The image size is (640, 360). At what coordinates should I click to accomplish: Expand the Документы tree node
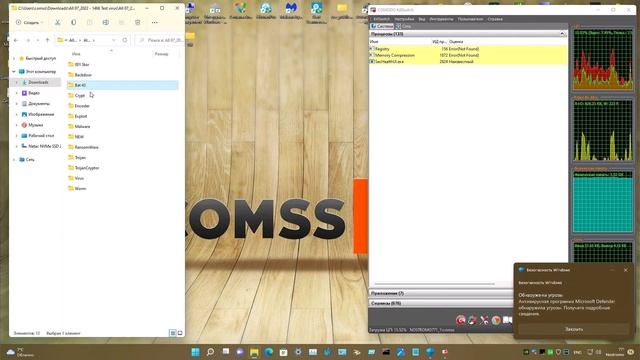17,104
